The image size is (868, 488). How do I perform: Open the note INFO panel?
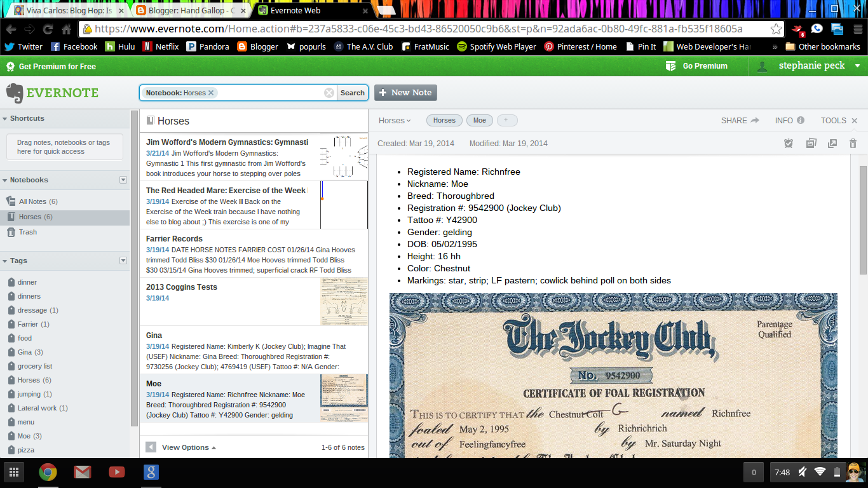coord(789,120)
